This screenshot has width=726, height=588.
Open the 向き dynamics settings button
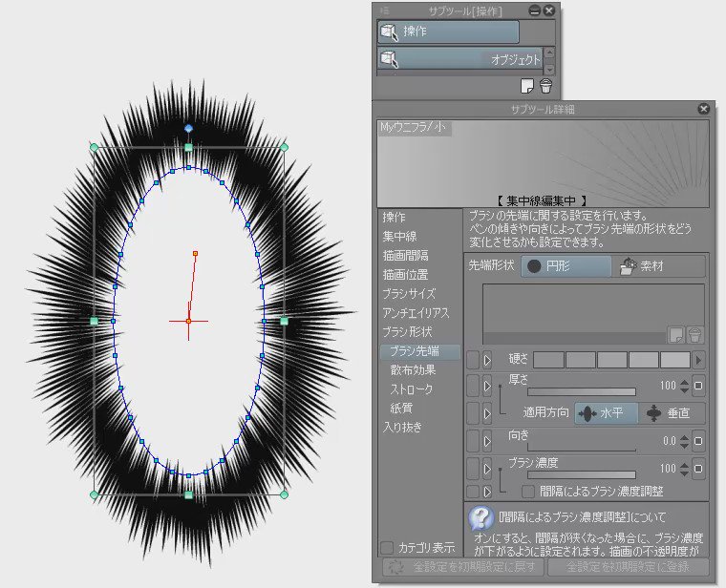(698, 441)
